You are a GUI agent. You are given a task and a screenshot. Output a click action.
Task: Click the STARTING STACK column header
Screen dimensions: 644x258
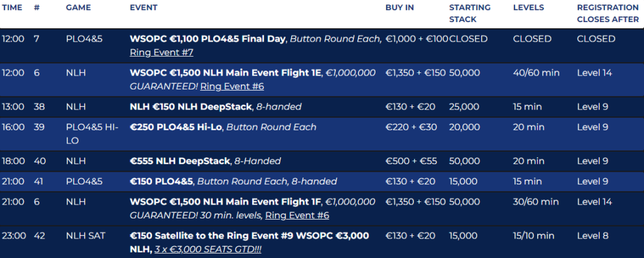tap(470, 14)
